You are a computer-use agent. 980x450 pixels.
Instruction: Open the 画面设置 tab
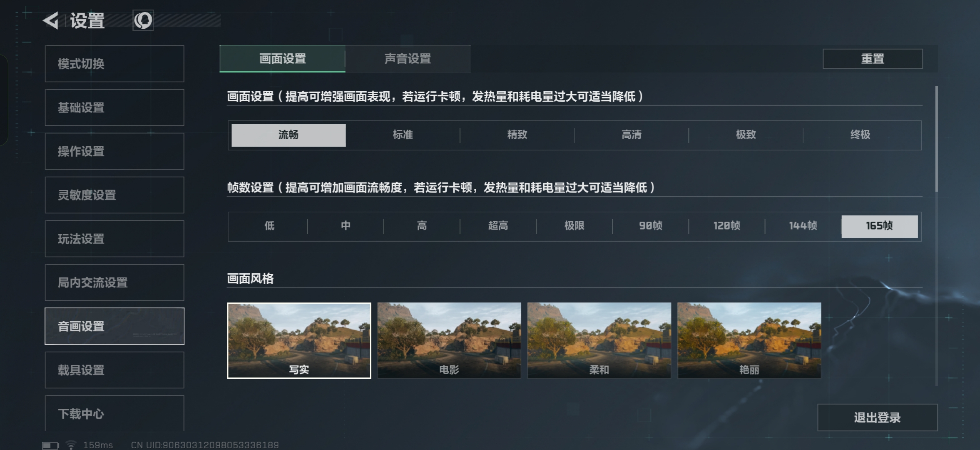pos(282,59)
